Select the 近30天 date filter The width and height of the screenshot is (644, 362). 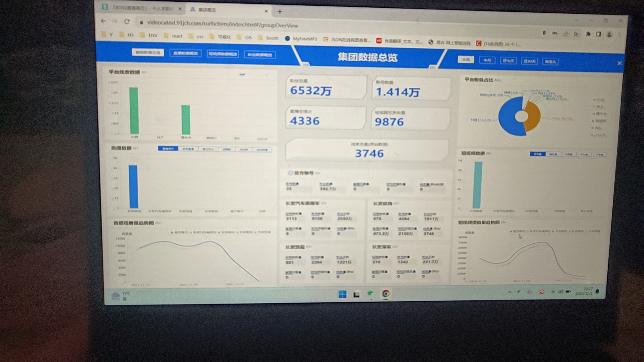[x=529, y=61]
